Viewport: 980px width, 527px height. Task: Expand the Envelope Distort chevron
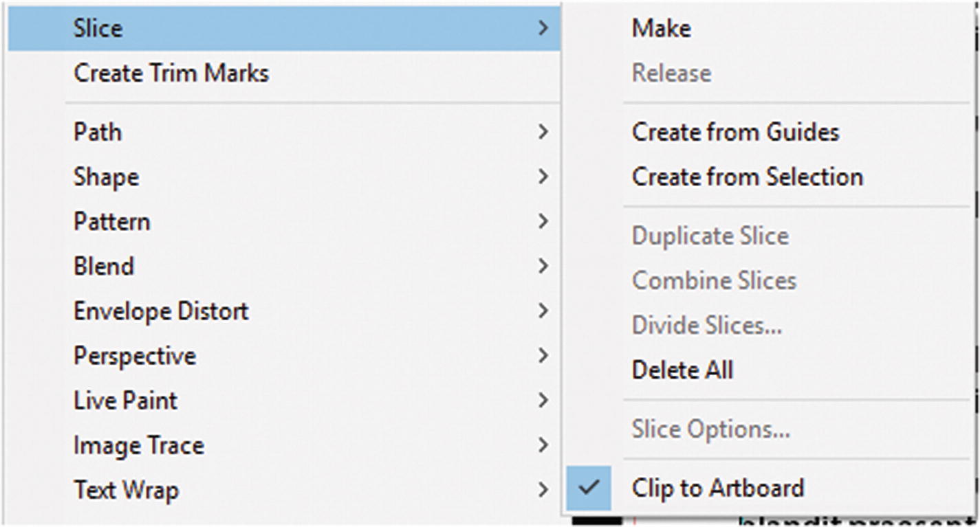tap(543, 311)
